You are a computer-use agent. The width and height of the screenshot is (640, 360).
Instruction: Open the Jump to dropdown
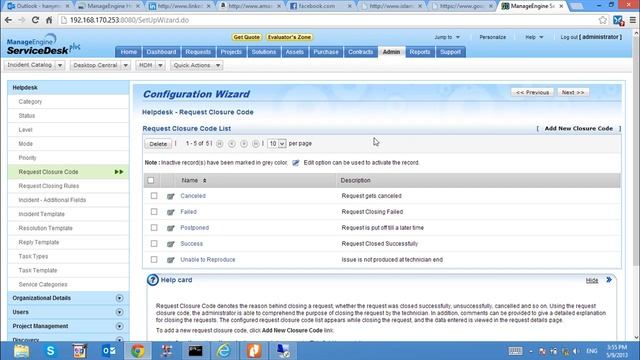coord(447,37)
